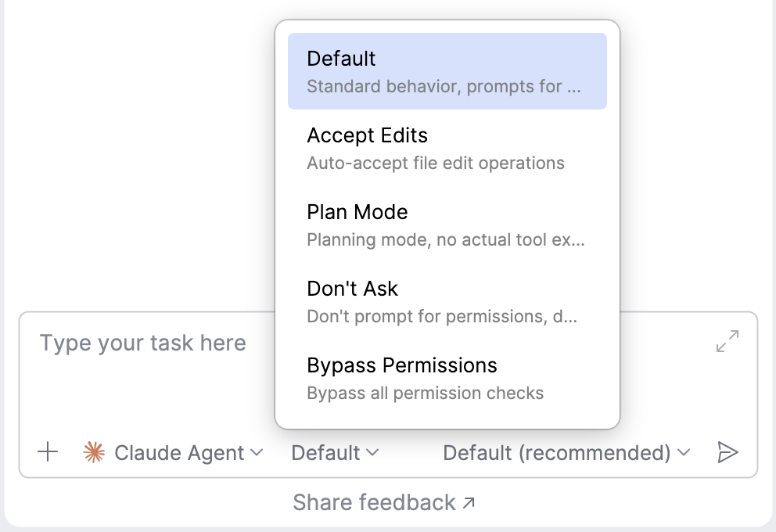
Task: Pick the Don't Ask option
Action: 352,289
